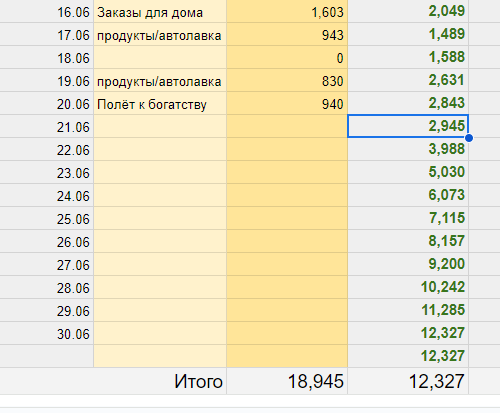
Task: Select the total amount 18,945
Action: point(287,381)
